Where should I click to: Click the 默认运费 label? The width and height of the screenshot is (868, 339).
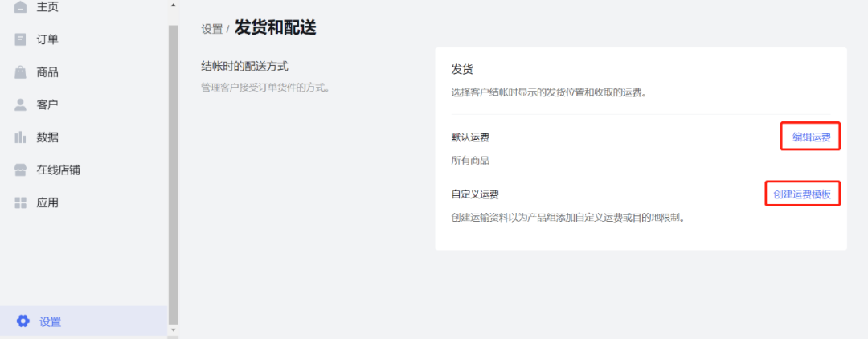click(470, 137)
